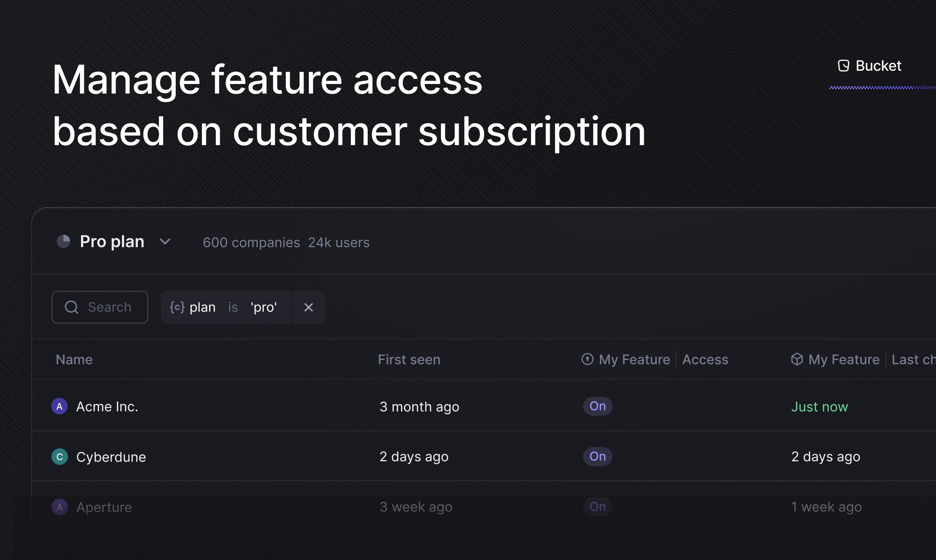Click the Acme Inc. avatar icon

tap(60, 406)
